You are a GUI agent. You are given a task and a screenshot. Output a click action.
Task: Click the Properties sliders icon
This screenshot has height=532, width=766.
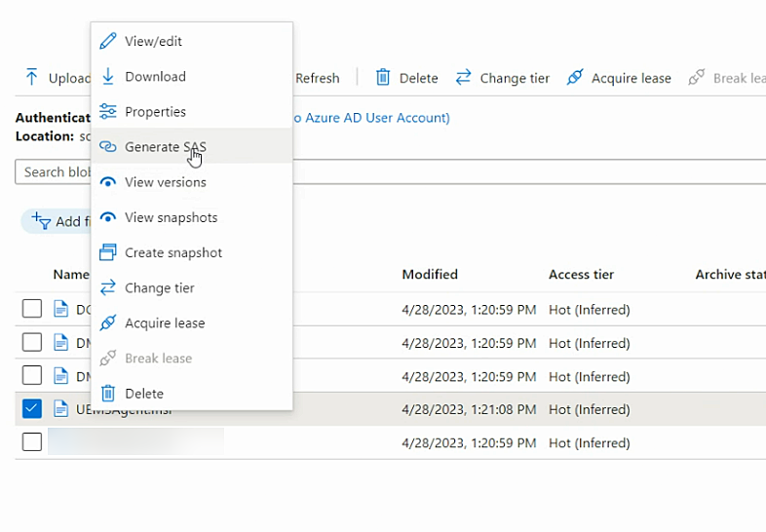pos(108,112)
